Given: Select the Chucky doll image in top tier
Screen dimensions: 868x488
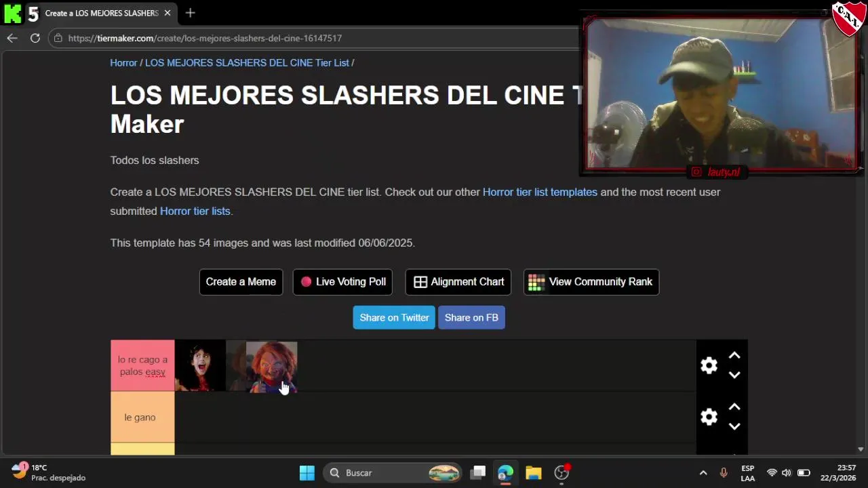Looking at the screenshot, I should point(271,367).
